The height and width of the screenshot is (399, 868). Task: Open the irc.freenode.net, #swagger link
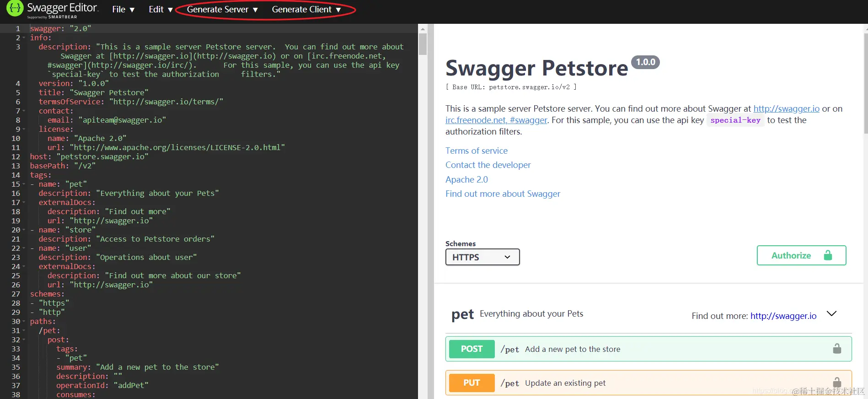coord(496,120)
